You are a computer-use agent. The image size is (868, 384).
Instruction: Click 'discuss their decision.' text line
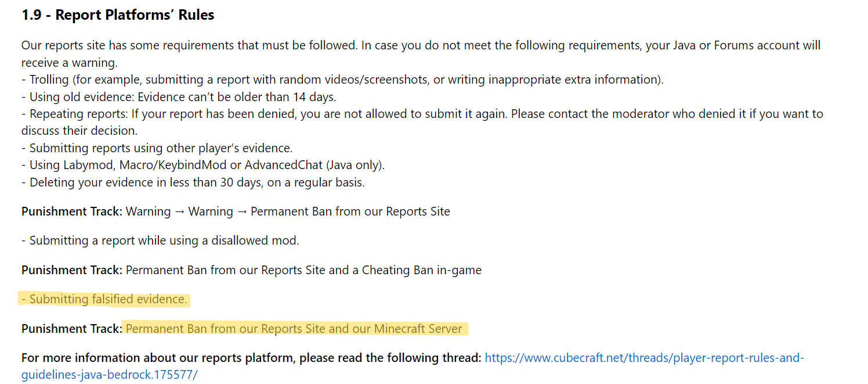(x=79, y=131)
